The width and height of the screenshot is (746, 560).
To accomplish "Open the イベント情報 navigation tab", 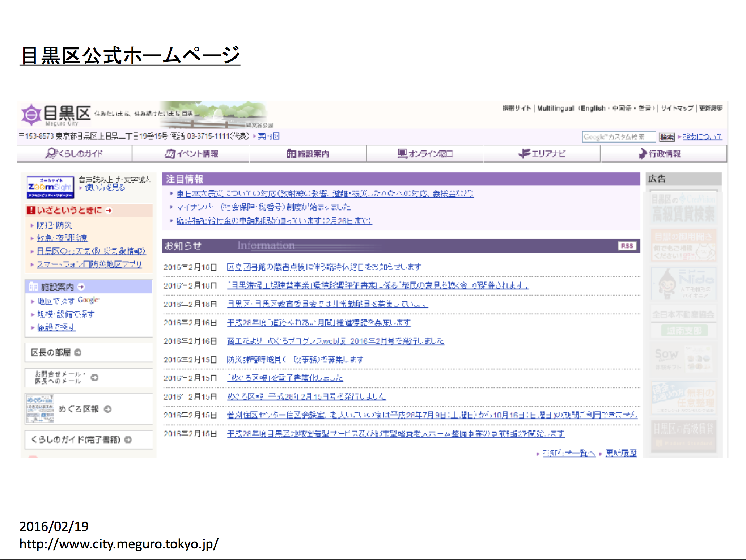I will pos(191,154).
